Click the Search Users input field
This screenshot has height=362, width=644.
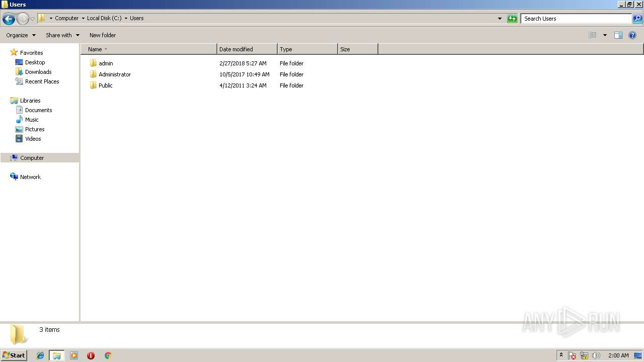coord(576,19)
